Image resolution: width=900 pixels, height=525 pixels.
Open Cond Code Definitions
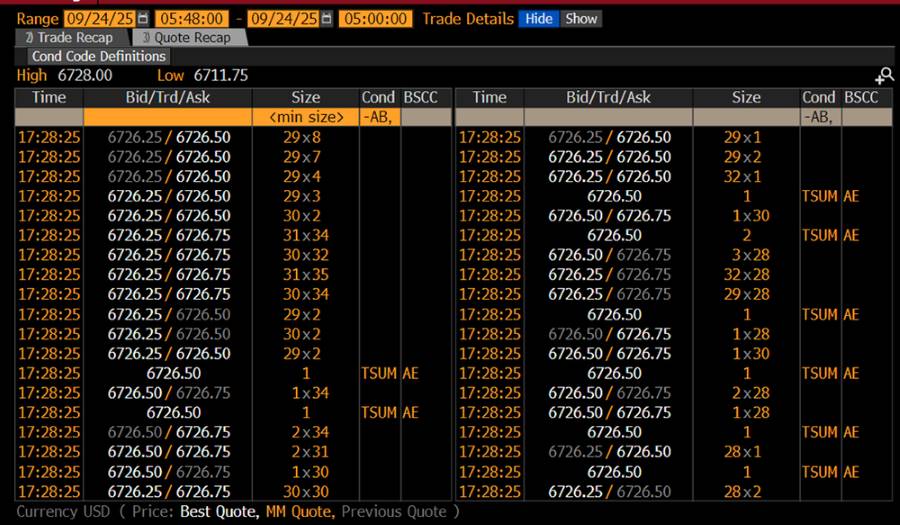(98, 57)
